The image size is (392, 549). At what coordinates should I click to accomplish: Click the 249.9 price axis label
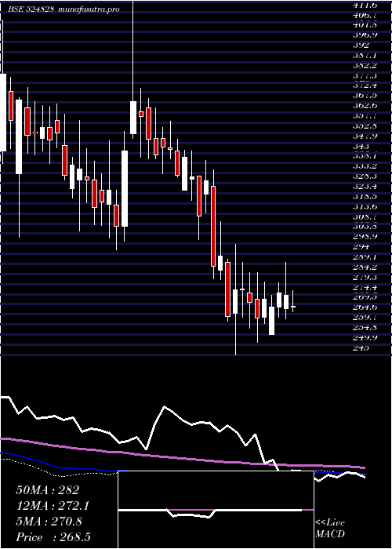[x=365, y=338]
